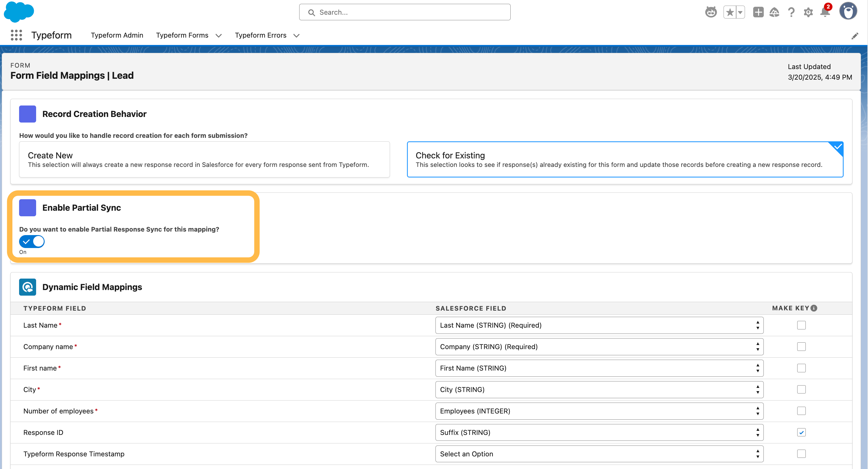
Task: Click the search magnifier icon
Action: (x=311, y=12)
